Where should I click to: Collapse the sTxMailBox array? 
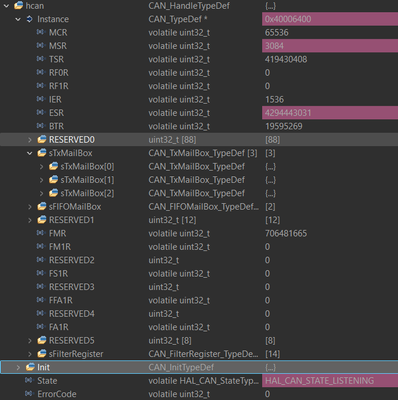[x=30, y=153]
